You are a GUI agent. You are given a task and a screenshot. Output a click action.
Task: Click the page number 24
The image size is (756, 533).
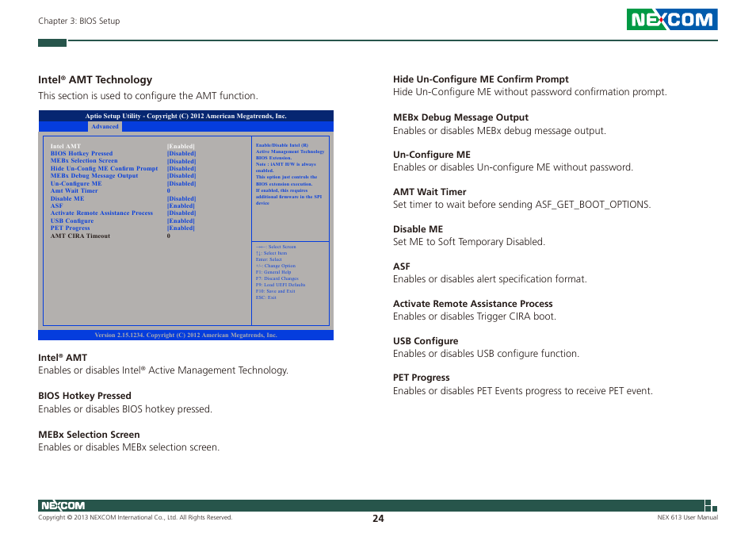(378, 519)
